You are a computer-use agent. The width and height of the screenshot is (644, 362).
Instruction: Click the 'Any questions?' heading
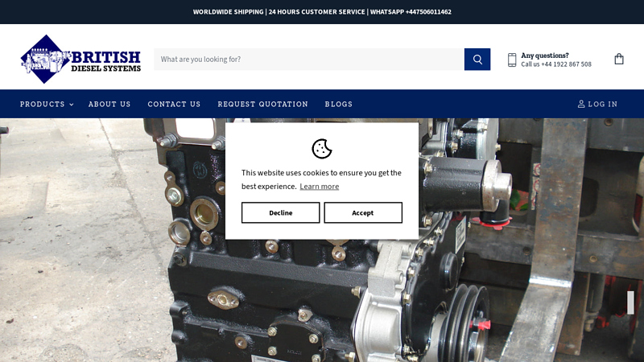pos(545,56)
